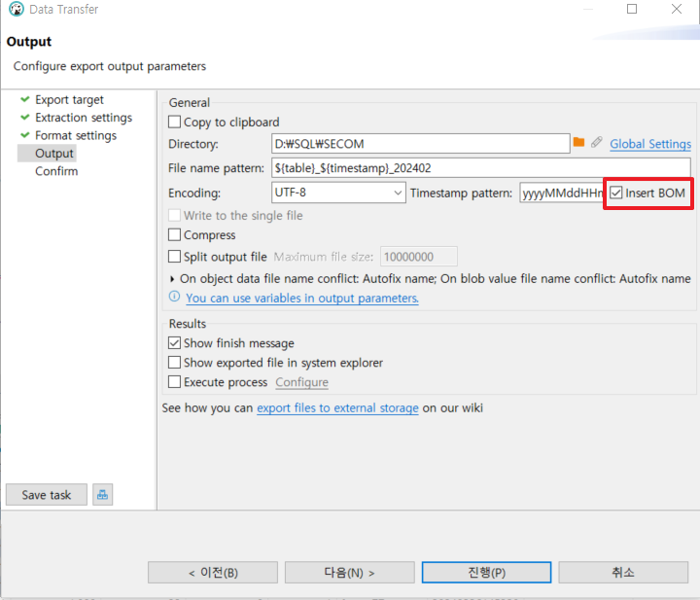Click the disabled Write to the single file checkbox
Image resolution: width=700 pixels, height=600 pixels.
point(174,215)
